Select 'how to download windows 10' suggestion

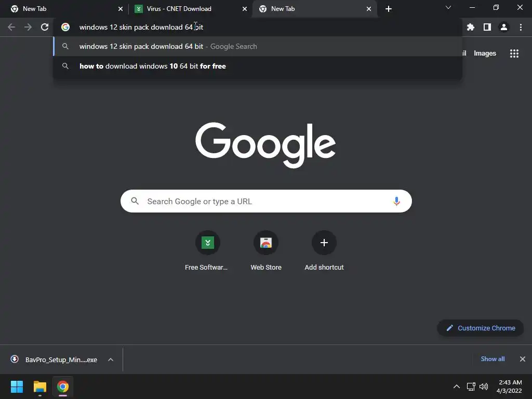[x=258, y=66]
